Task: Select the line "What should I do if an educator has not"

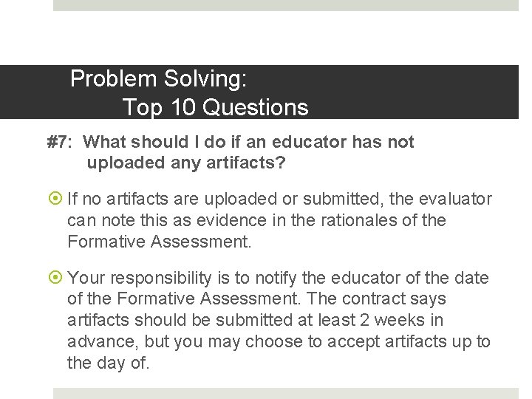Action: coord(253,142)
